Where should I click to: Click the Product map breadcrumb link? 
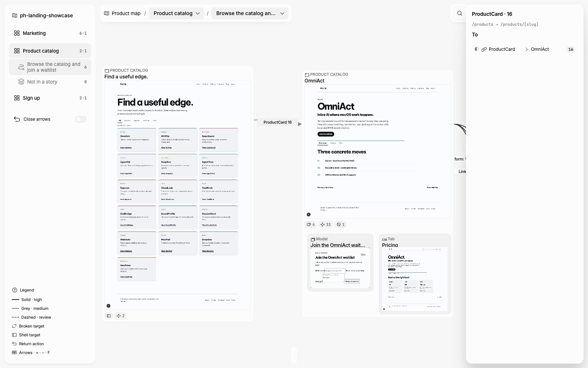(x=122, y=13)
